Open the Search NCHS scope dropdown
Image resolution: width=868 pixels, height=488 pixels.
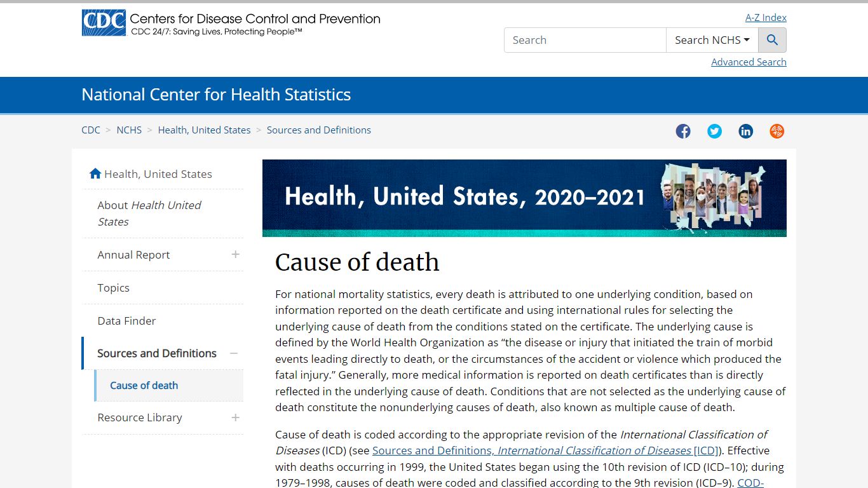(x=712, y=40)
